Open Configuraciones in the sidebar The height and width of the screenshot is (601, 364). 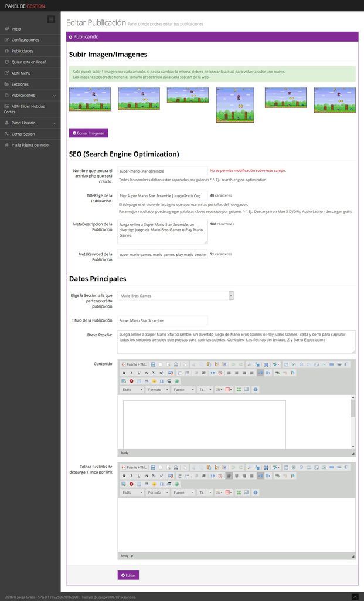(x=30, y=40)
